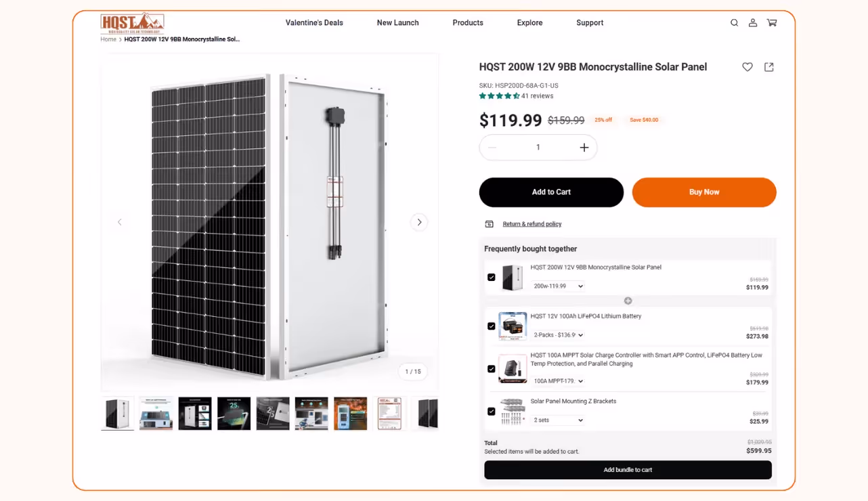Click the share icon beside the product title
868x501 pixels.
click(x=768, y=67)
